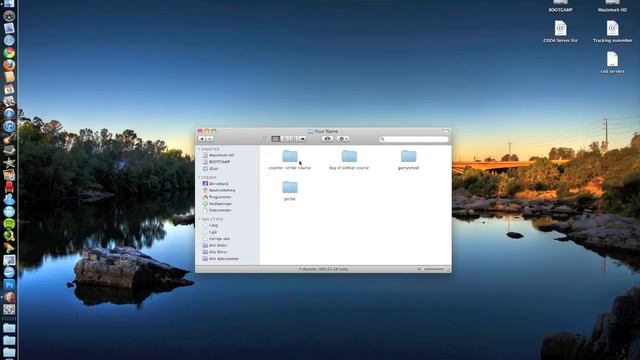Select 'Alle filmer' saved search

[215, 252]
